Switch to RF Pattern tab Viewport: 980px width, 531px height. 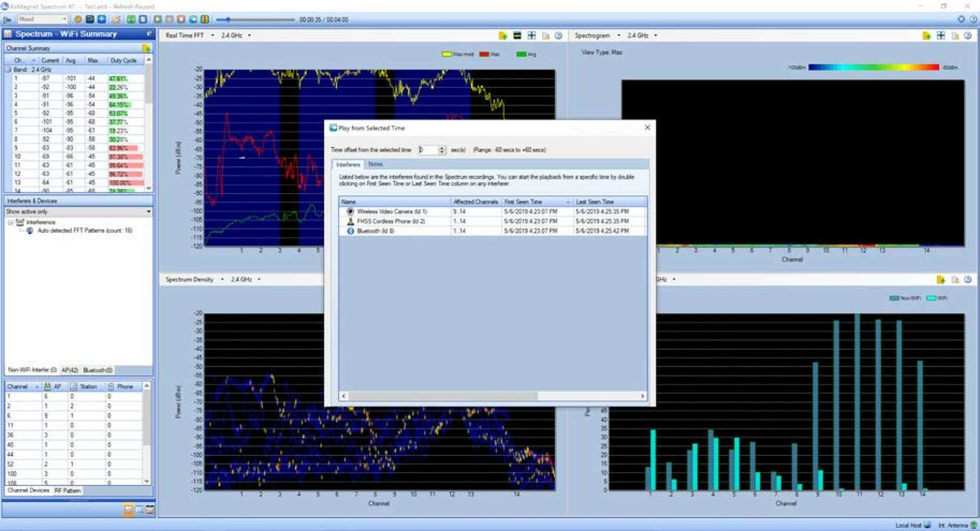(x=67, y=490)
